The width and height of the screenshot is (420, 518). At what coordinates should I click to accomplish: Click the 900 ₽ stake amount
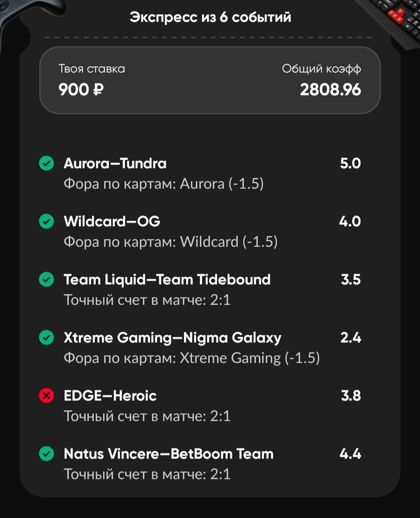81,89
